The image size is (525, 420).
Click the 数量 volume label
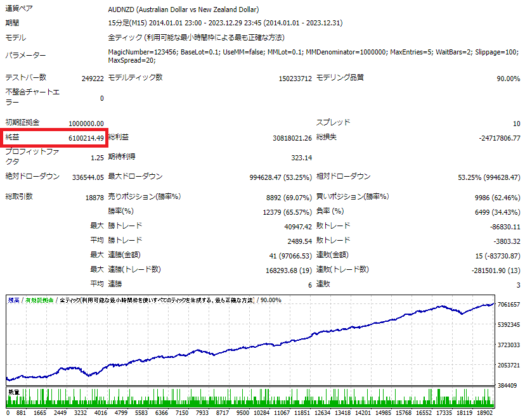[14, 392]
